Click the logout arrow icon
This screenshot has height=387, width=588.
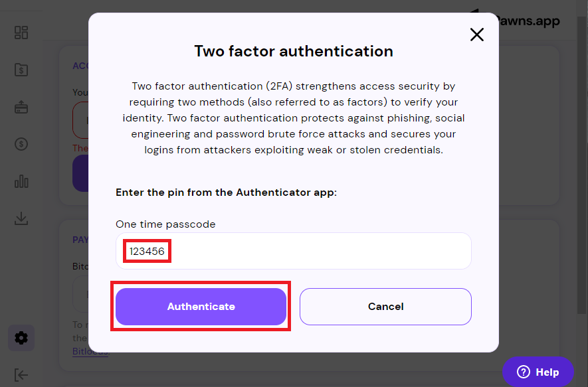pos(21,374)
